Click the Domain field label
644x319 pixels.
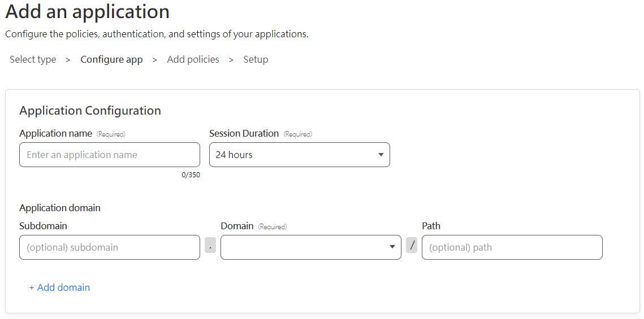pyautogui.click(x=237, y=226)
